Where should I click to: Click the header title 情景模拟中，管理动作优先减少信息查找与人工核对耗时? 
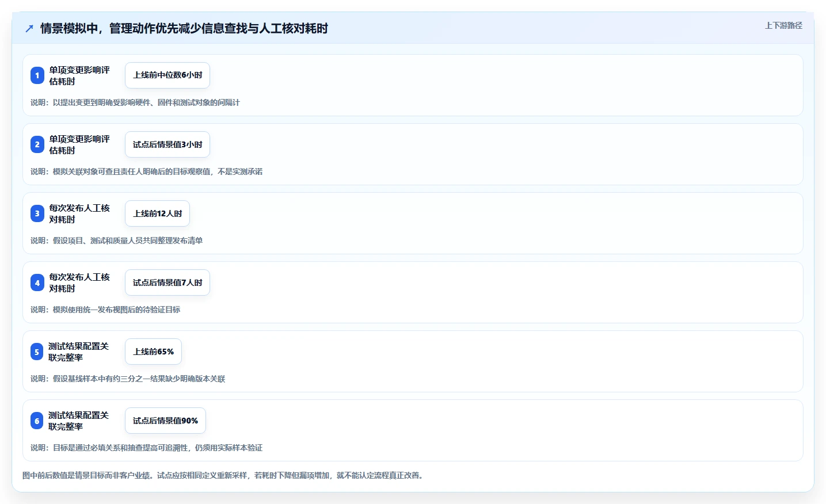[184, 28]
